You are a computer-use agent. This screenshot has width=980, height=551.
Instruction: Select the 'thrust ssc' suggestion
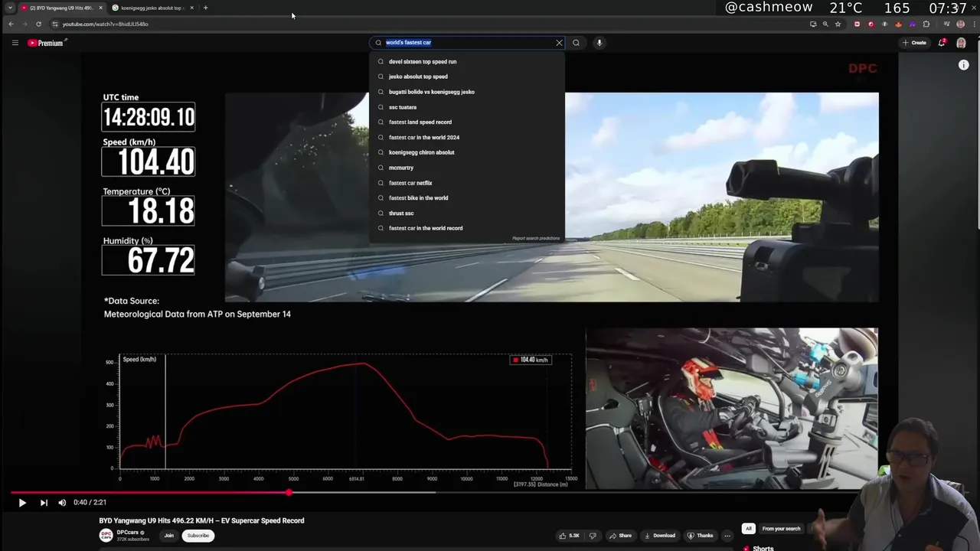pos(401,213)
